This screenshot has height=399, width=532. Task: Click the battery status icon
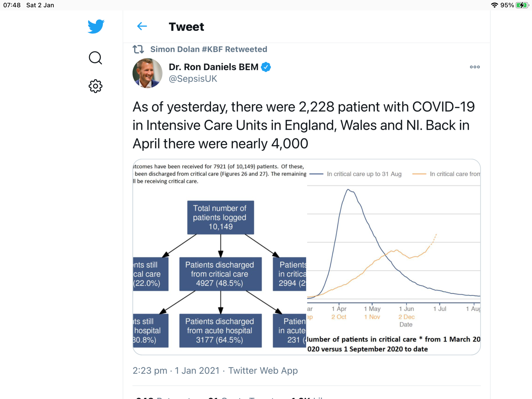pyautogui.click(x=522, y=5)
